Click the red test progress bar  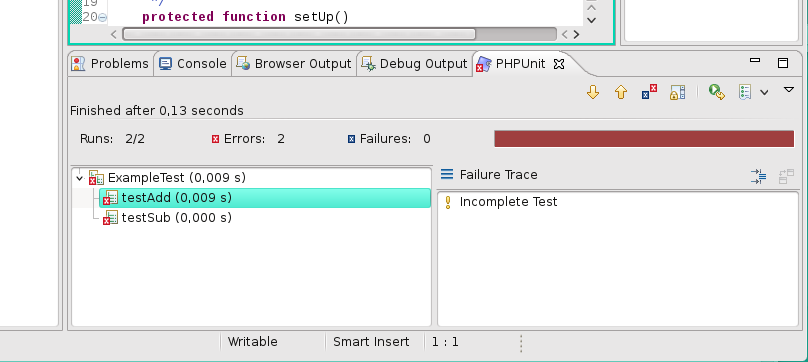[x=644, y=139]
